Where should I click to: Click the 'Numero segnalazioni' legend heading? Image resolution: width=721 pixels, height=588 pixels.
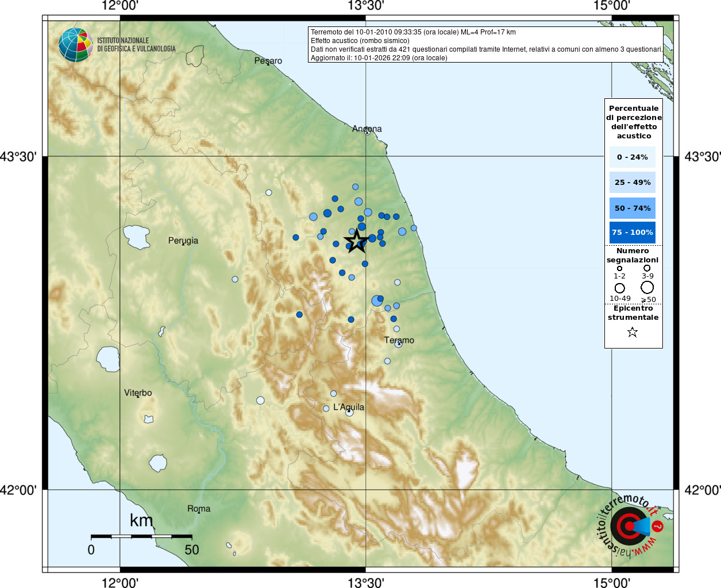(633, 256)
